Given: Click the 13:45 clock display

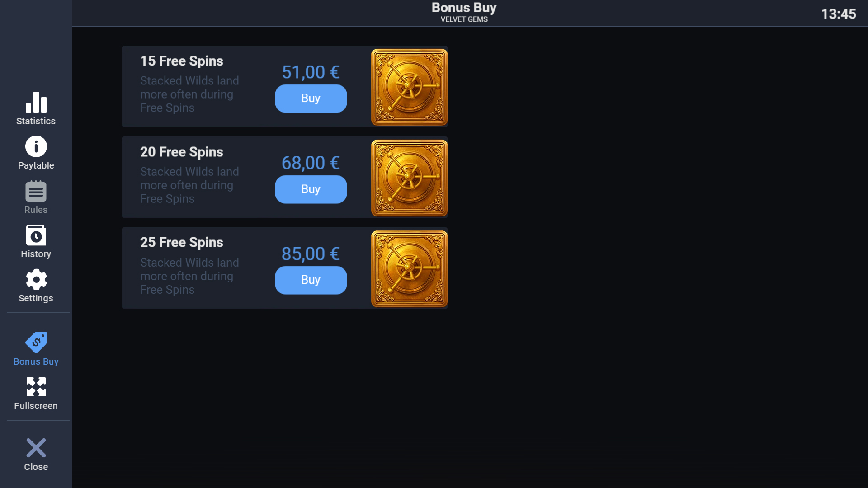Looking at the screenshot, I should (839, 14).
